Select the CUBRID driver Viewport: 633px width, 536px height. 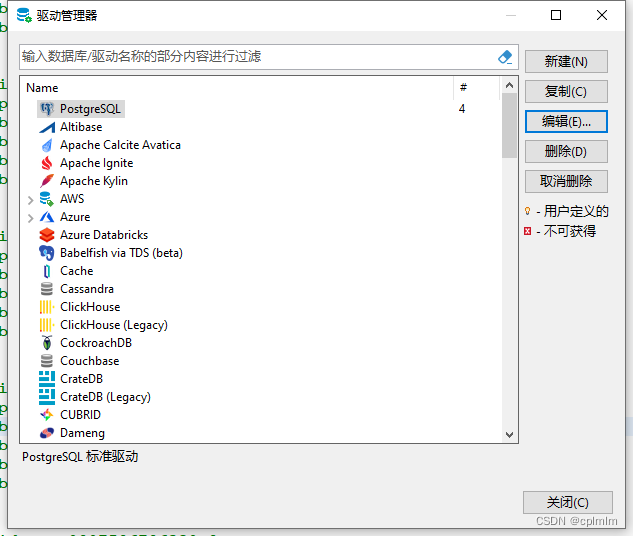[x=80, y=415]
